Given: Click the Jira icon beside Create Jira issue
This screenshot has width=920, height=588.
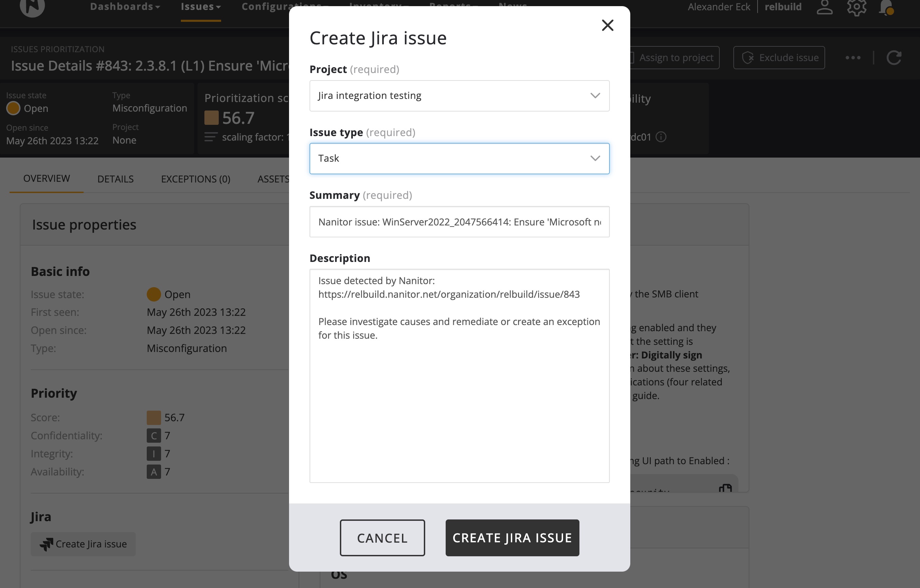Looking at the screenshot, I should tap(47, 544).
